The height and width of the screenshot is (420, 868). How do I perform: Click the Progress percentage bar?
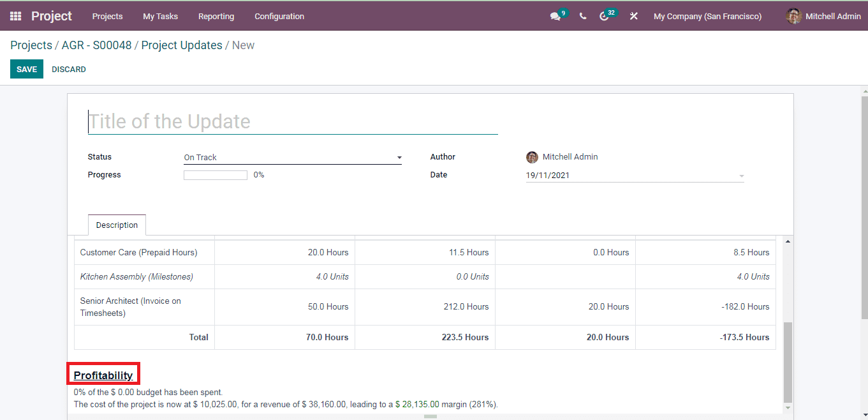coord(215,175)
